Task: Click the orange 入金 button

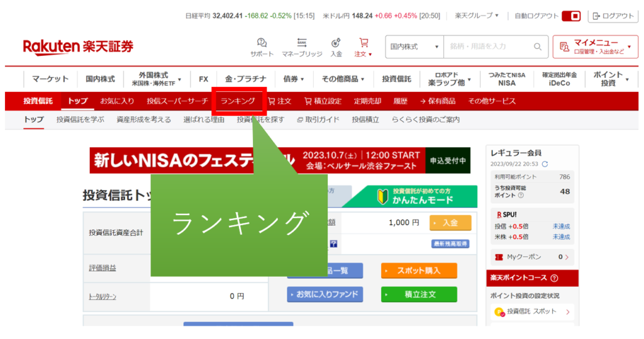Action: click(x=450, y=223)
